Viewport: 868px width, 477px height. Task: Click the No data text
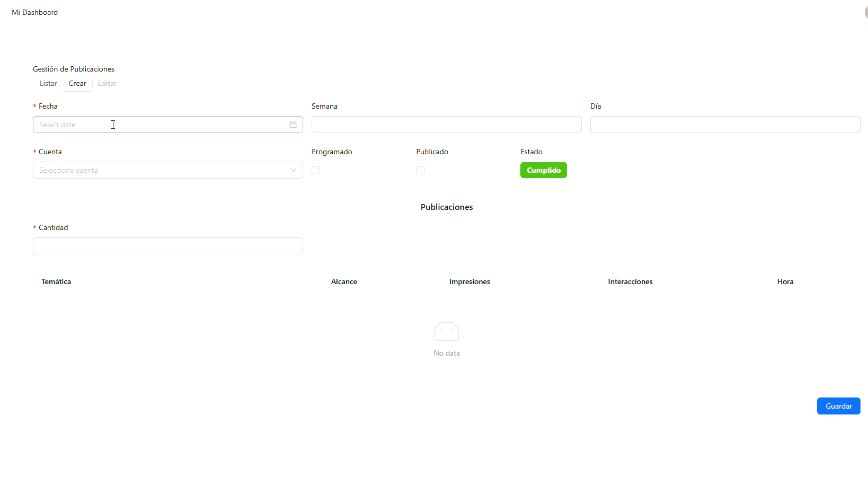pos(447,353)
